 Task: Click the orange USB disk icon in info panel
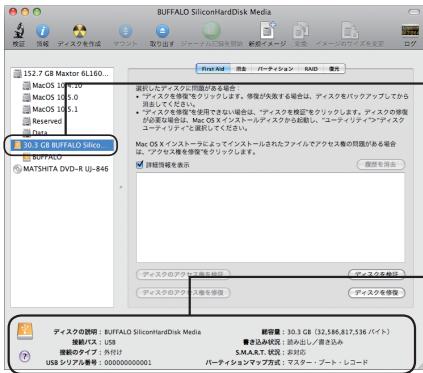click(x=25, y=331)
